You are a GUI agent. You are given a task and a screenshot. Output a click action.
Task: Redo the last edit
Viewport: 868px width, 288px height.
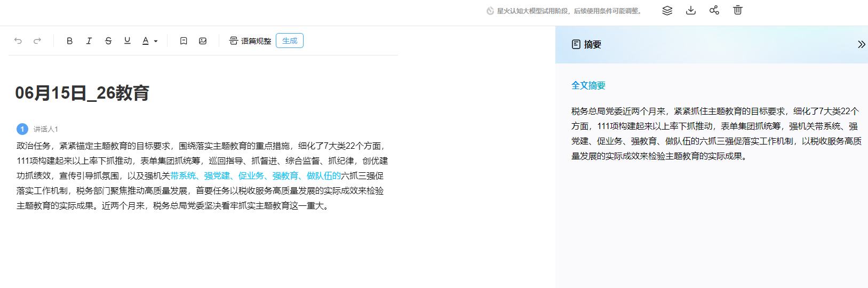(x=37, y=41)
